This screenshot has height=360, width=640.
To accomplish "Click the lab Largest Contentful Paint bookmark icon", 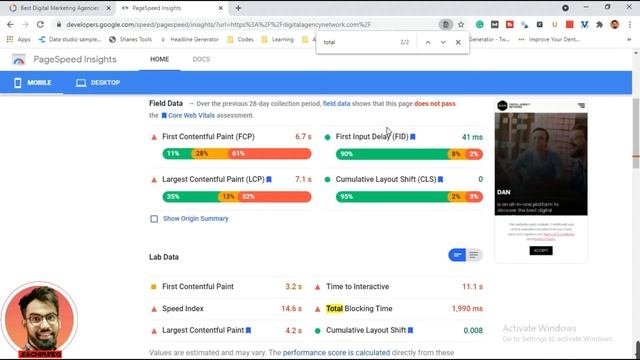I will point(248,331).
